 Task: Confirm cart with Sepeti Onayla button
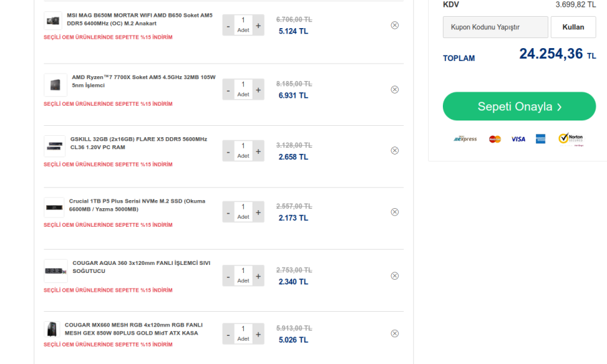click(x=519, y=106)
